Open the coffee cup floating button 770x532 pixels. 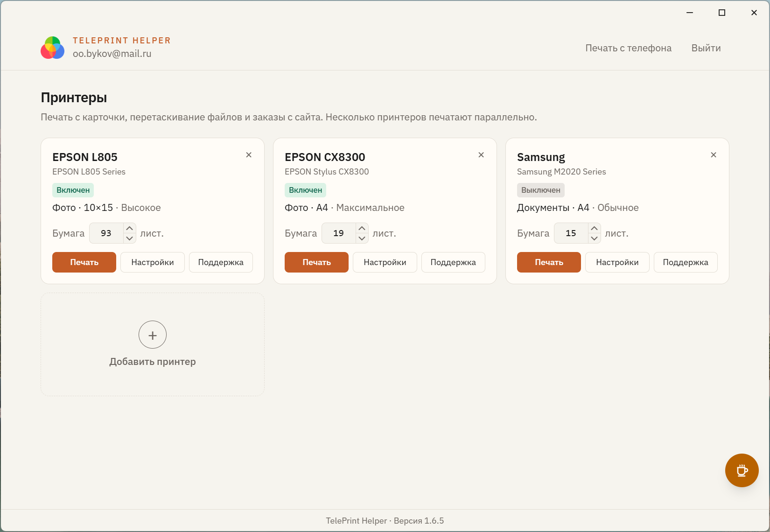click(x=742, y=470)
